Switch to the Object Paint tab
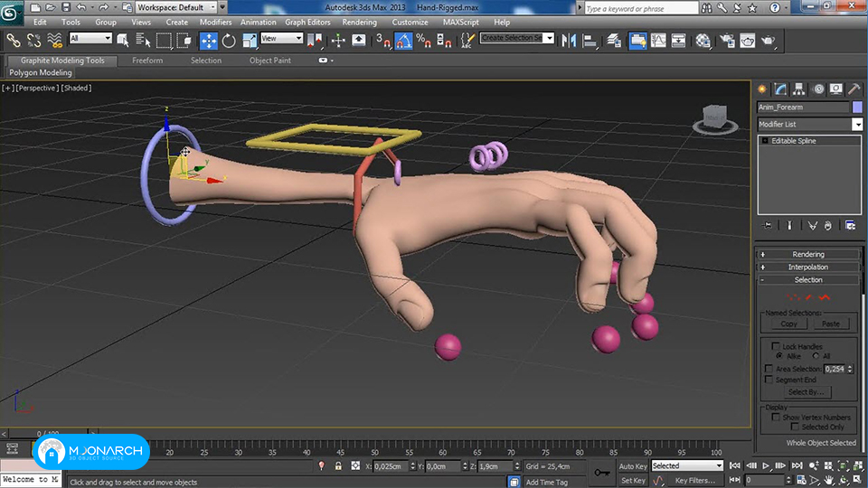 coord(270,61)
